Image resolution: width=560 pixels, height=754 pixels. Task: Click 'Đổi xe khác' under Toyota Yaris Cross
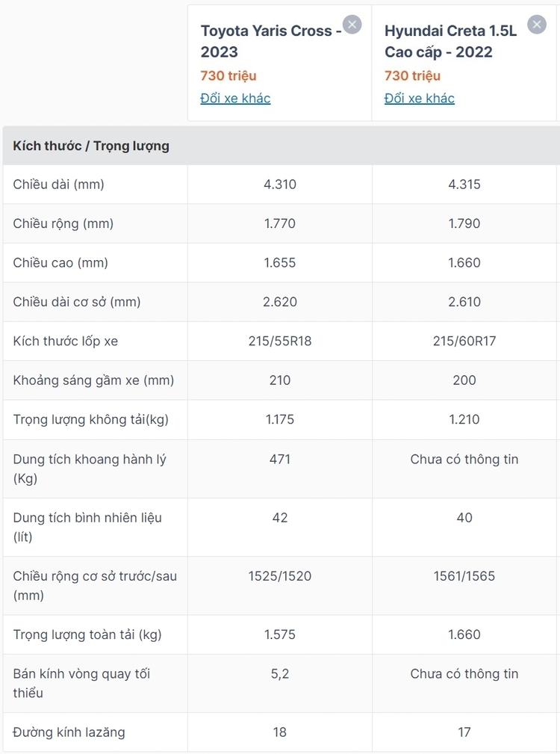(x=235, y=98)
